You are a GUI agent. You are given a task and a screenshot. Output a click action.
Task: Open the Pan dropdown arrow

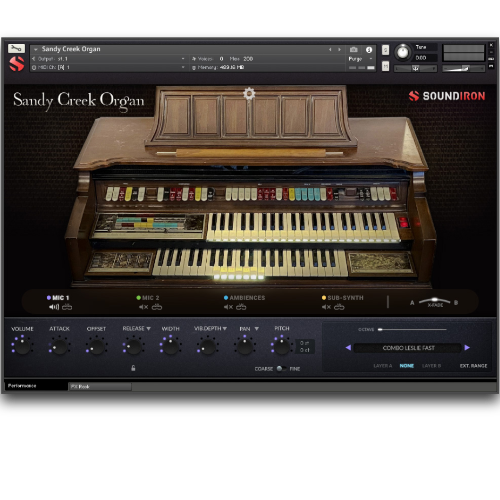pyautogui.click(x=257, y=329)
